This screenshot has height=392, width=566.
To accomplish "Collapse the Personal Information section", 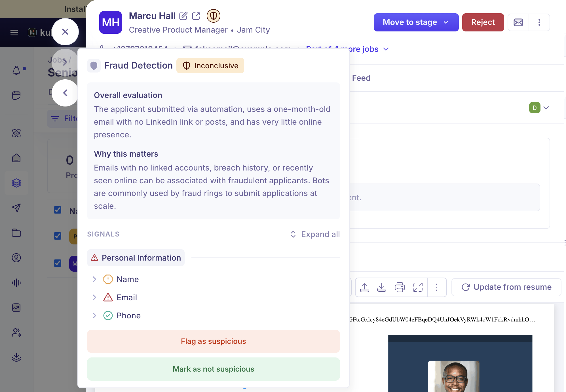I will click(x=136, y=258).
